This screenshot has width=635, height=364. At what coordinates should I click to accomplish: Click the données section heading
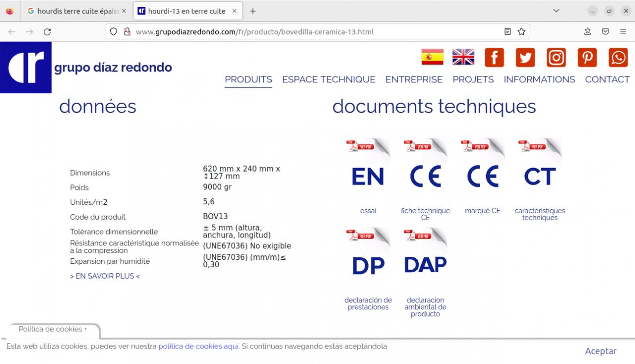click(x=98, y=106)
